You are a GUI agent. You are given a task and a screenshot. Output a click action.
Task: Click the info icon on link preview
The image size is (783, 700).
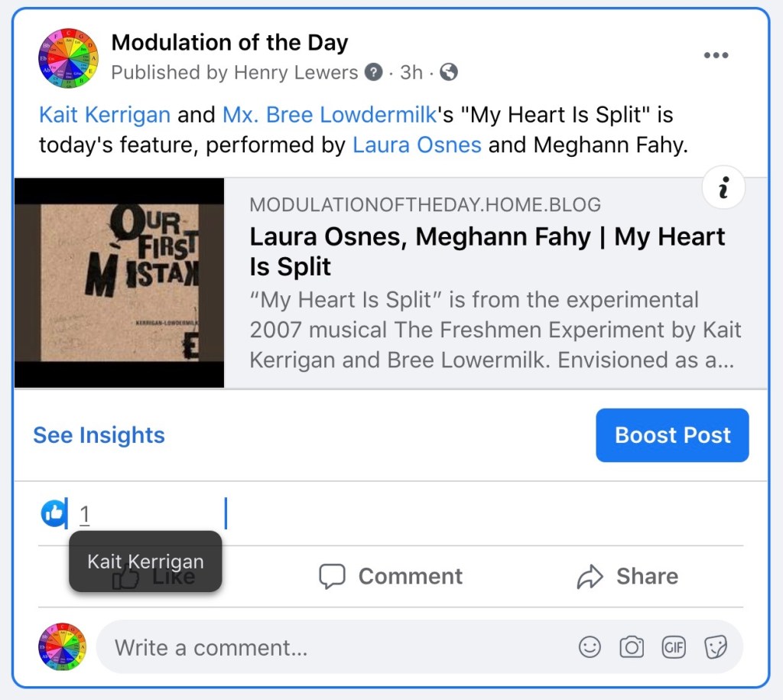point(723,187)
